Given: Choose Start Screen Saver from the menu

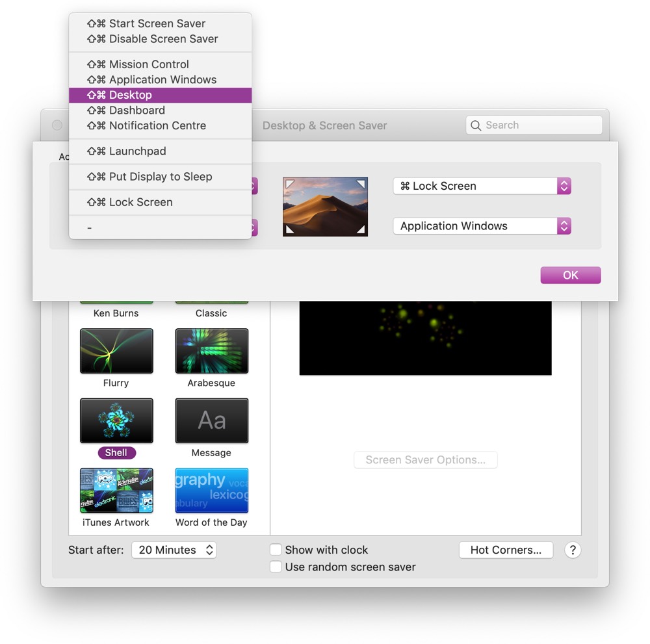Looking at the screenshot, I should point(160,23).
